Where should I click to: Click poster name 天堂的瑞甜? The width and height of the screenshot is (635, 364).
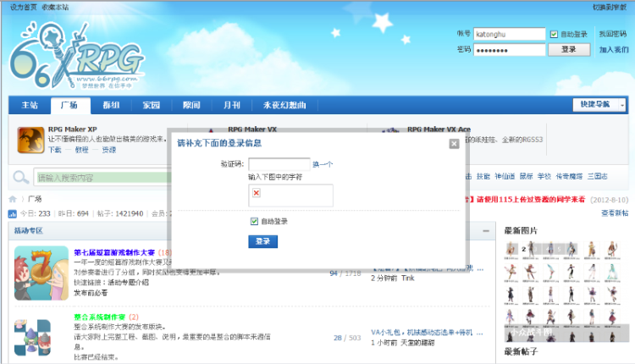(x=417, y=343)
